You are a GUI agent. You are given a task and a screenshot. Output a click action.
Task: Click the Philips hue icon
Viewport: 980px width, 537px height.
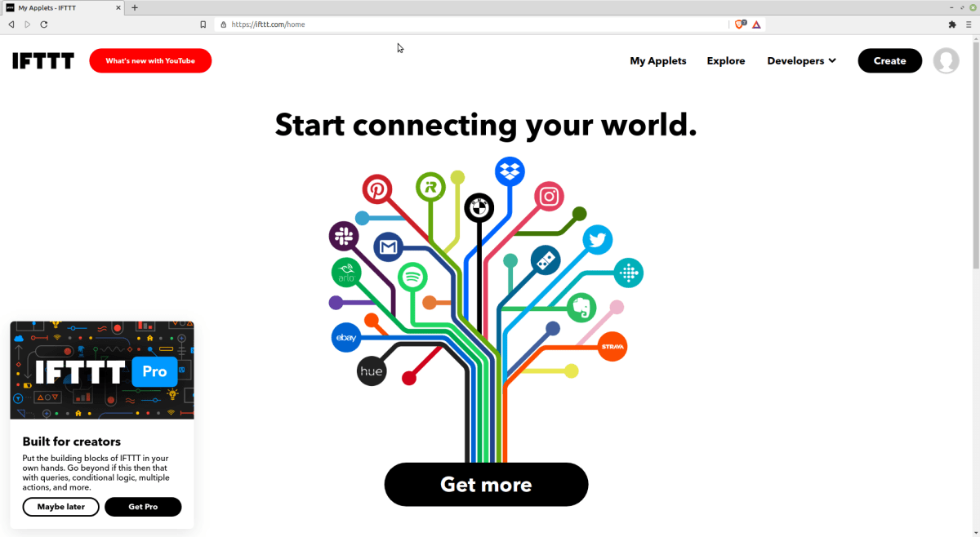(x=372, y=371)
